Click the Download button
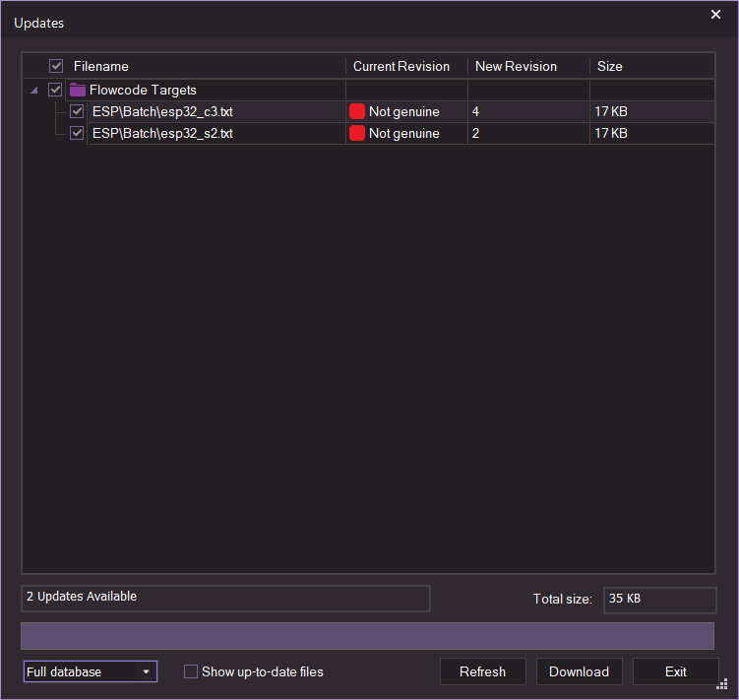 point(579,671)
